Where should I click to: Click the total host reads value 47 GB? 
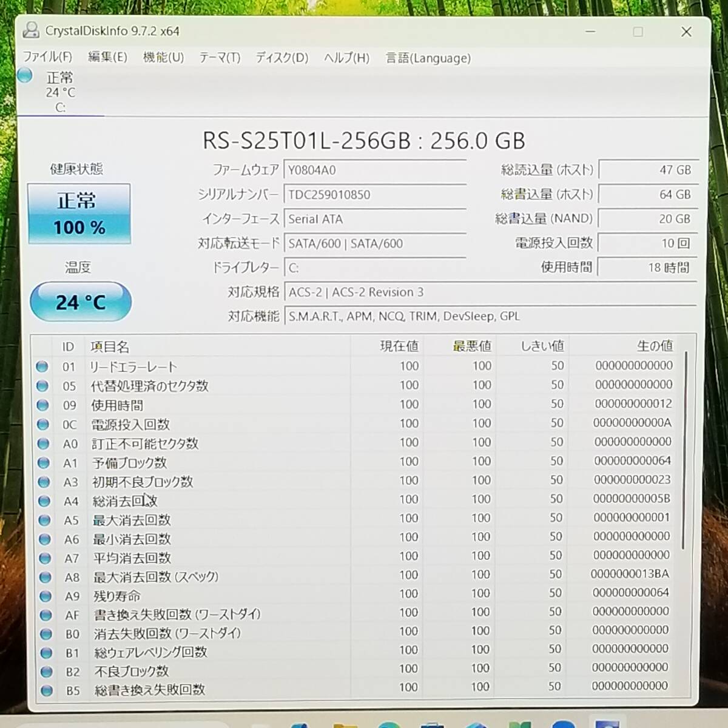click(x=648, y=170)
